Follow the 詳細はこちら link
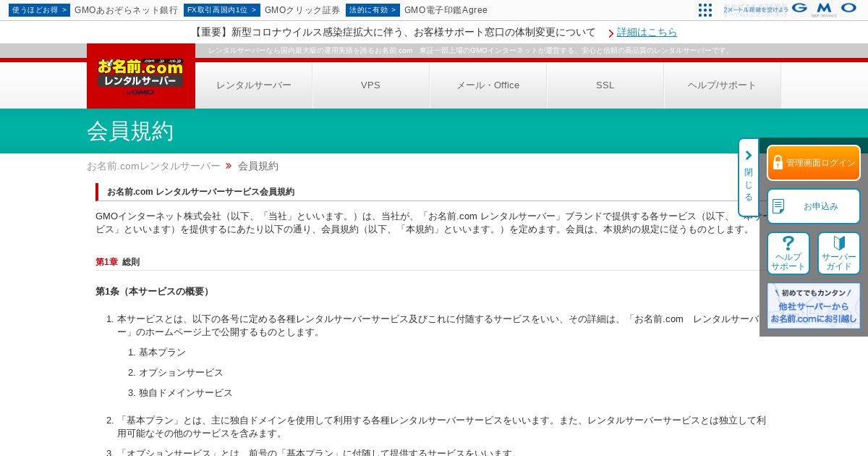This screenshot has width=868, height=456. [647, 33]
